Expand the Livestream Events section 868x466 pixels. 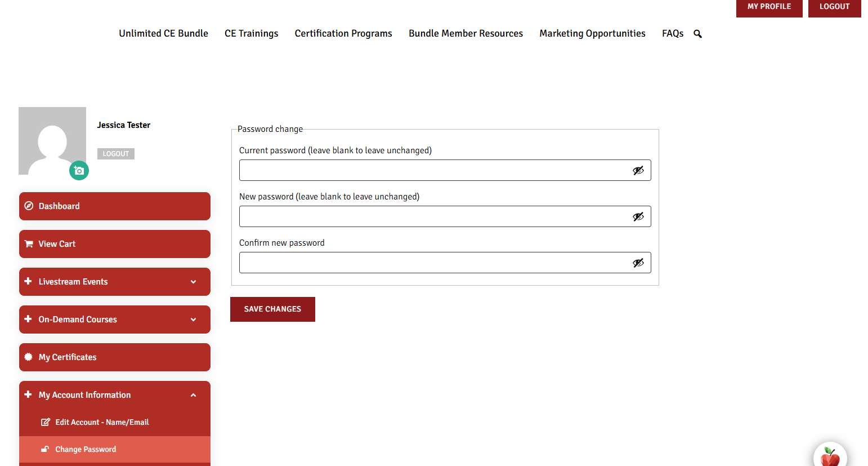point(193,282)
